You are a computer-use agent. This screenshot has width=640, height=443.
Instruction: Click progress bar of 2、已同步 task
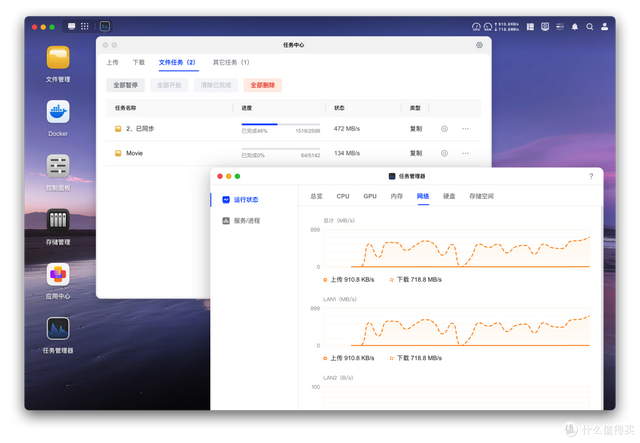click(281, 124)
